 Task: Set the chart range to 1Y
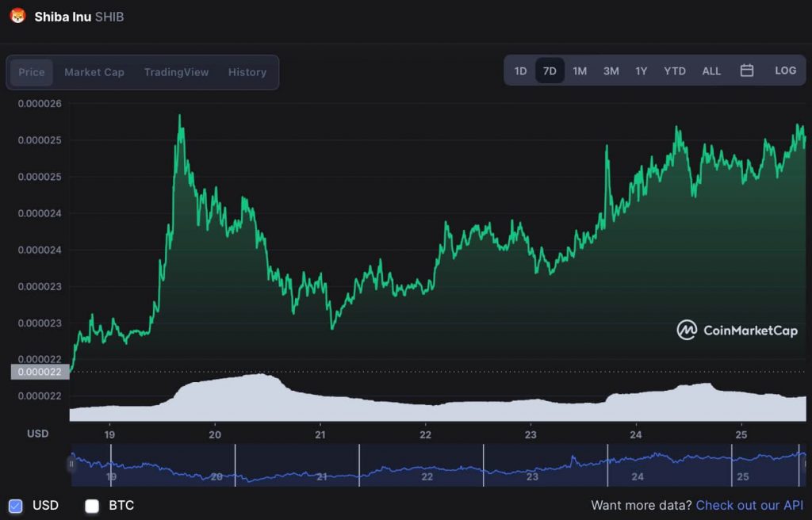coord(641,71)
